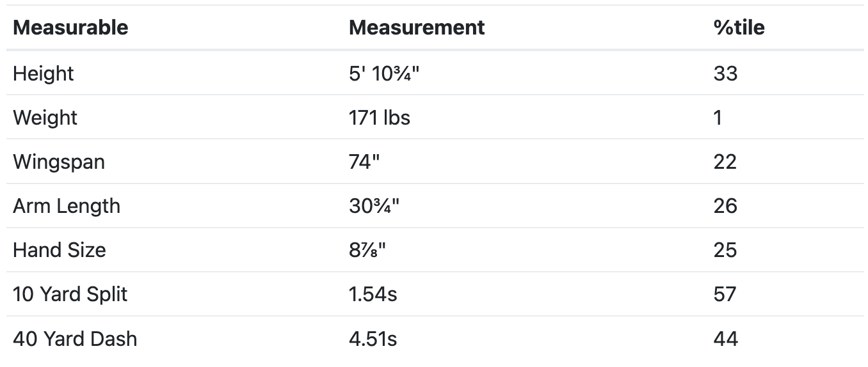The image size is (868, 367).
Task: Click the height percentile value 33
Action: [x=725, y=74]
